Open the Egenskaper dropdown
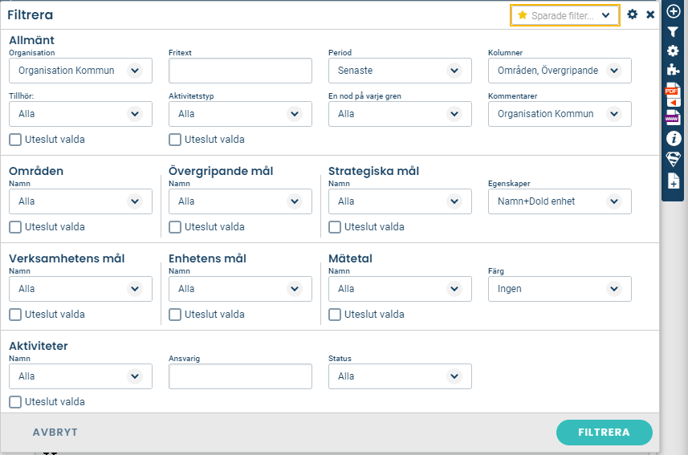The height and width of the screenshot is (455, 688). [x=559, y=201]
